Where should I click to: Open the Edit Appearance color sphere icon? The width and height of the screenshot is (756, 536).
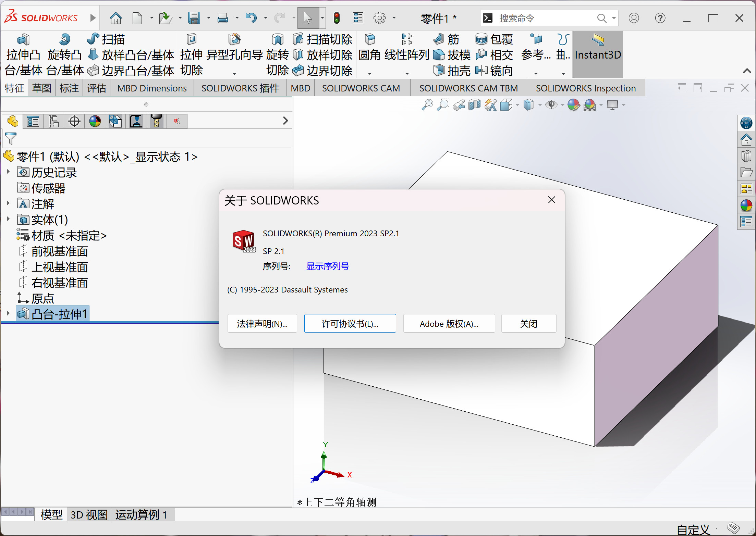click(x=573, y=105)
